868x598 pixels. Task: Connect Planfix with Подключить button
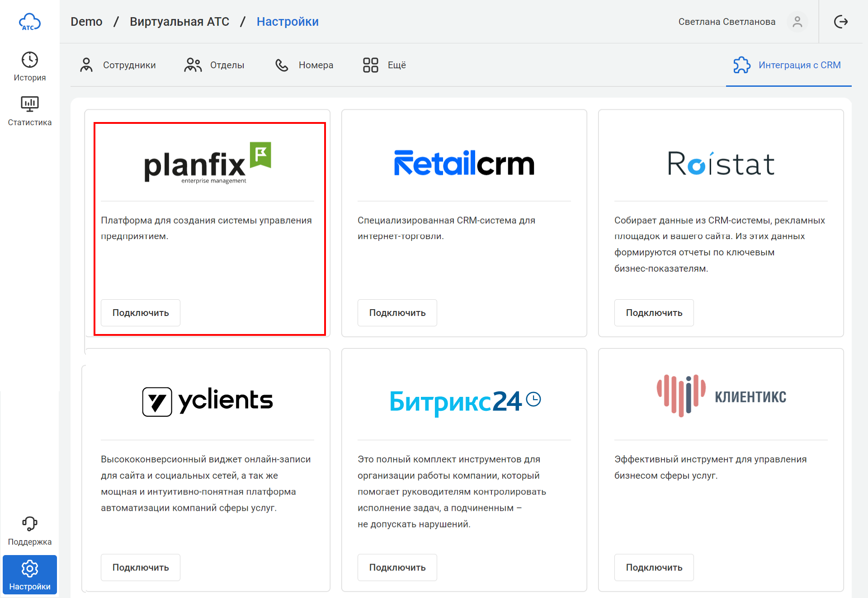click(x=141, y=313)
